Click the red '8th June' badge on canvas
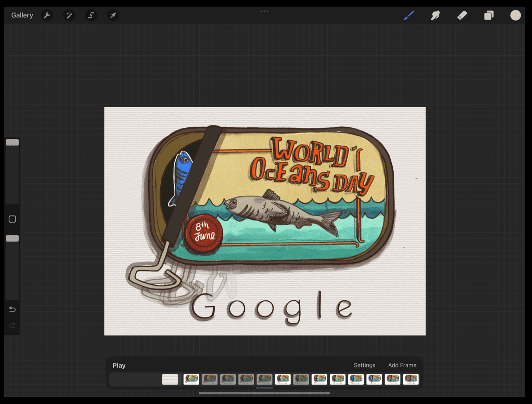 204,233
